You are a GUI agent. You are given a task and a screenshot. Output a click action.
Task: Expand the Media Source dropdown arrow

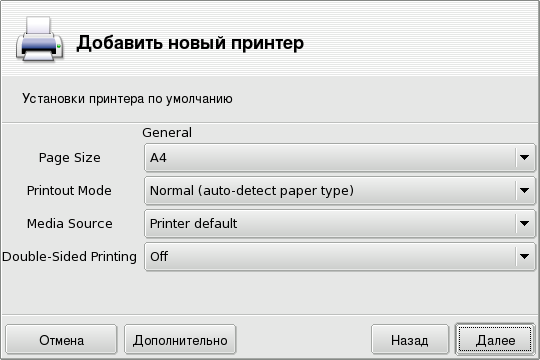(x=525, y=223)
